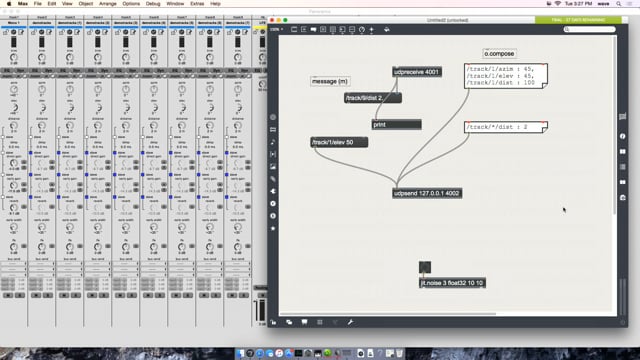Open middle bus send dropdown in Mono 1 strip
The width and height of the screenshot is (640, 360).
(x=13, y=269)
